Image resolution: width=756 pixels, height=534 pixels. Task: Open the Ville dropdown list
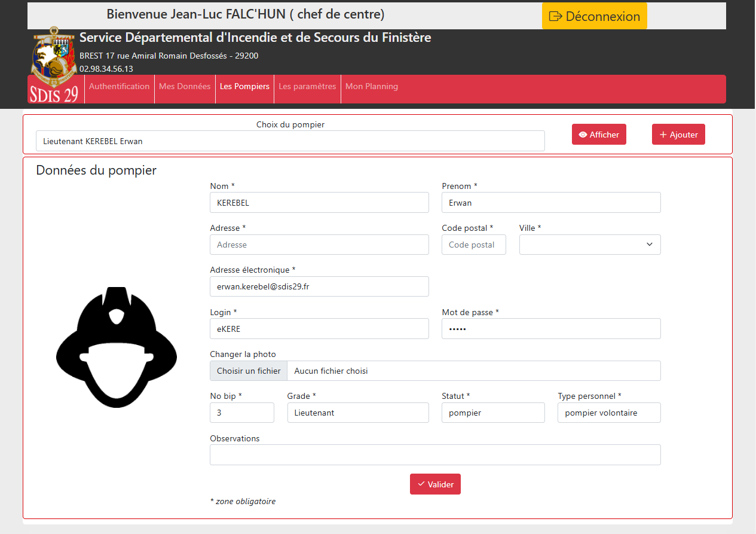point(589,245)
